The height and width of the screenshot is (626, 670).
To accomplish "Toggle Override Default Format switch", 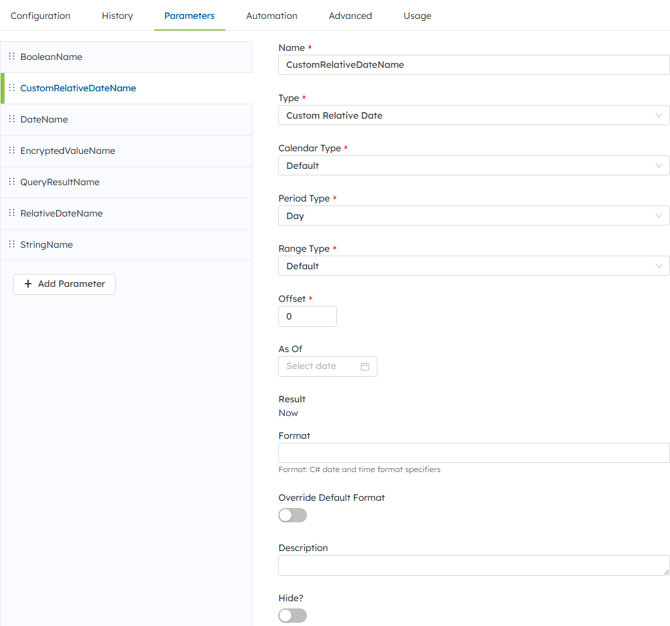I will (293, 515).
